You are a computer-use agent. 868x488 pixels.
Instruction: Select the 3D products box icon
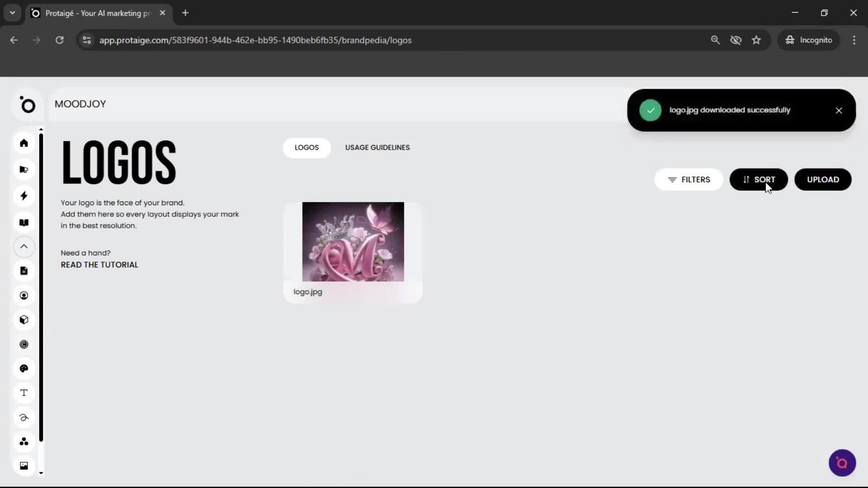pos(24,319)
